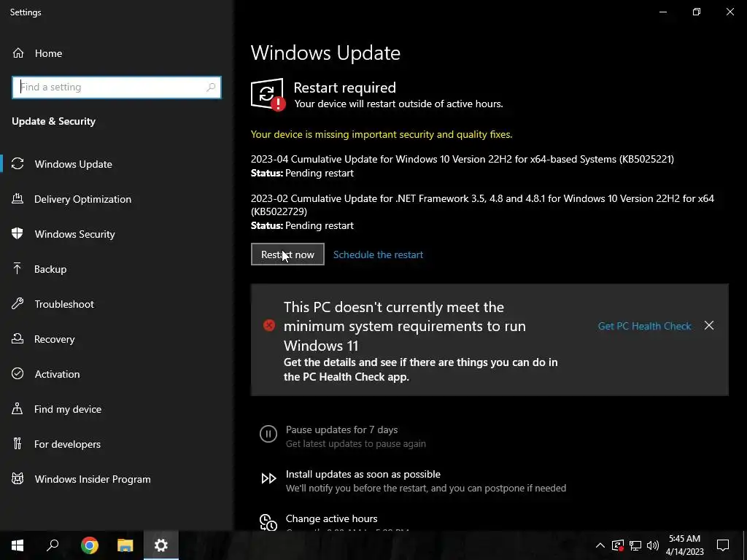Click Install updates as soon as possible
This screenshot has height=560, width=747.
[363, 474]
